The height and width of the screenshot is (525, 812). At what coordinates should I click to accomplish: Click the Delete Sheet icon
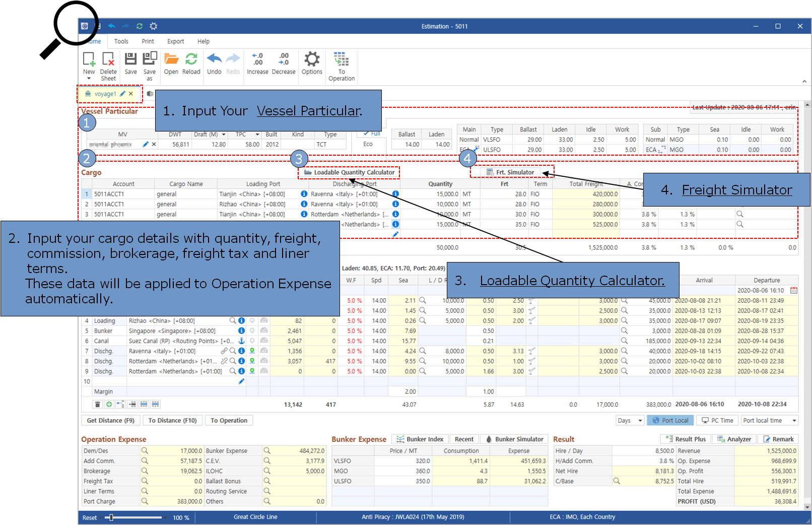(108, 60)
